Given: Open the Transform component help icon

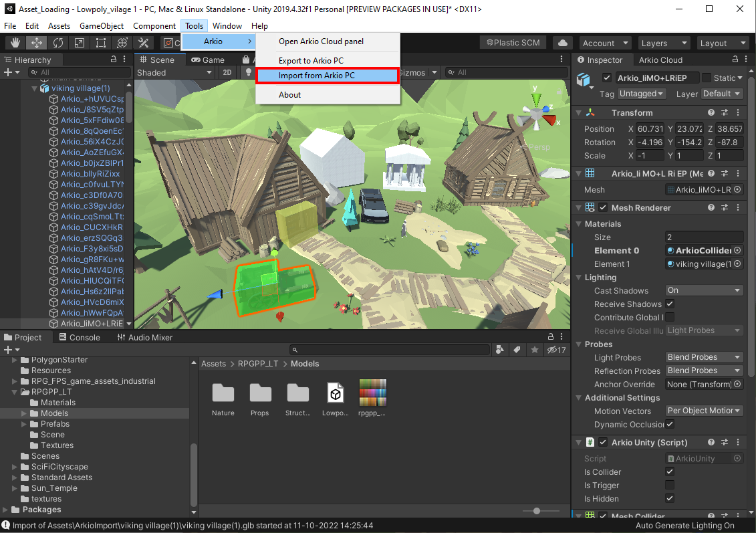Looking at the screenshot, I should click(x=711, y=112).
